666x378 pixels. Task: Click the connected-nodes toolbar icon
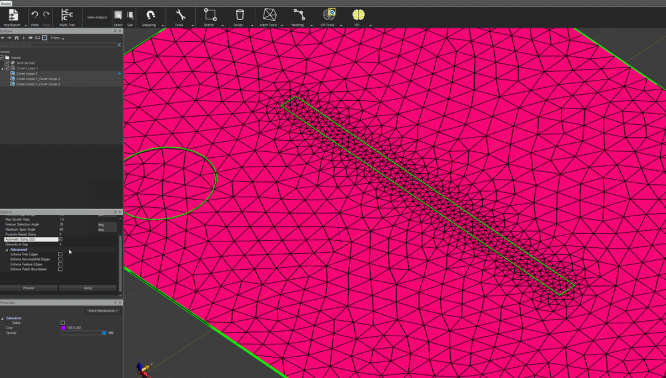[x=299, y=15]
